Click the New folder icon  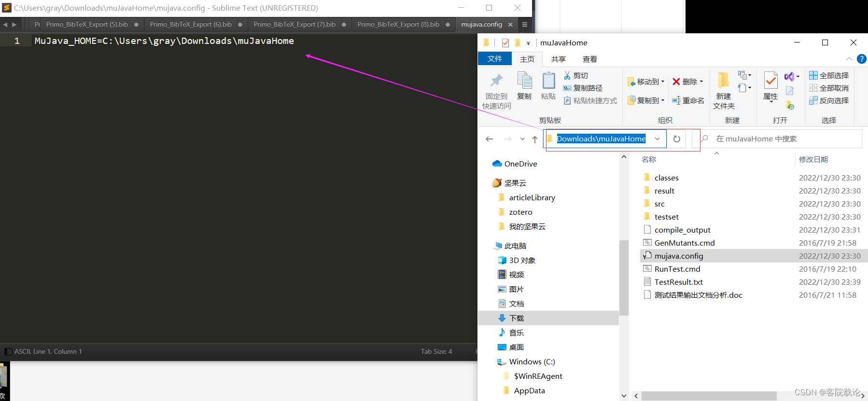723,80
